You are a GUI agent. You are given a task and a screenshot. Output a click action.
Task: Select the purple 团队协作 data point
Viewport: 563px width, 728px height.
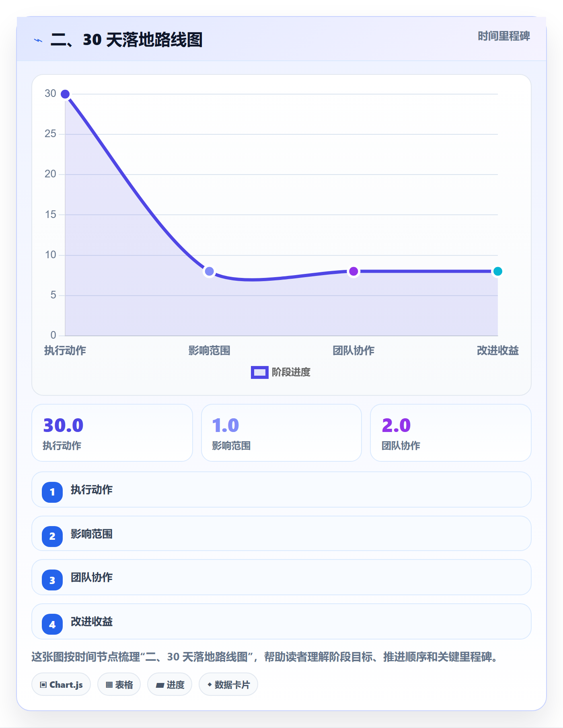[x=353, y=271]
